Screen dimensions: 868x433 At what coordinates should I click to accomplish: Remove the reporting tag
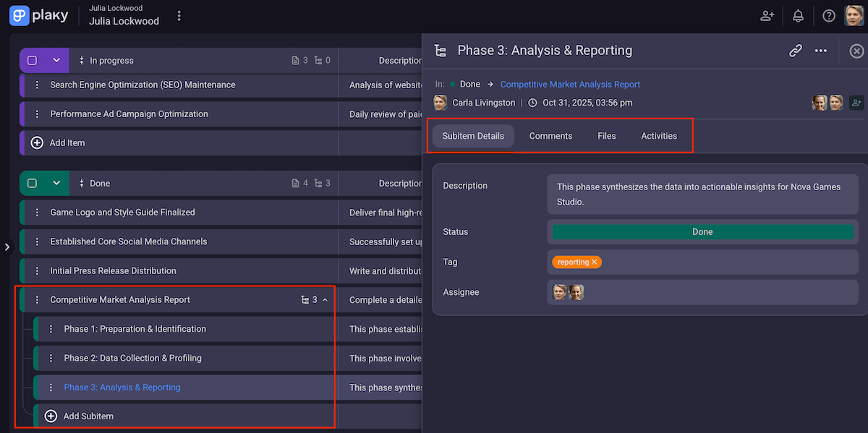point(595,262)
